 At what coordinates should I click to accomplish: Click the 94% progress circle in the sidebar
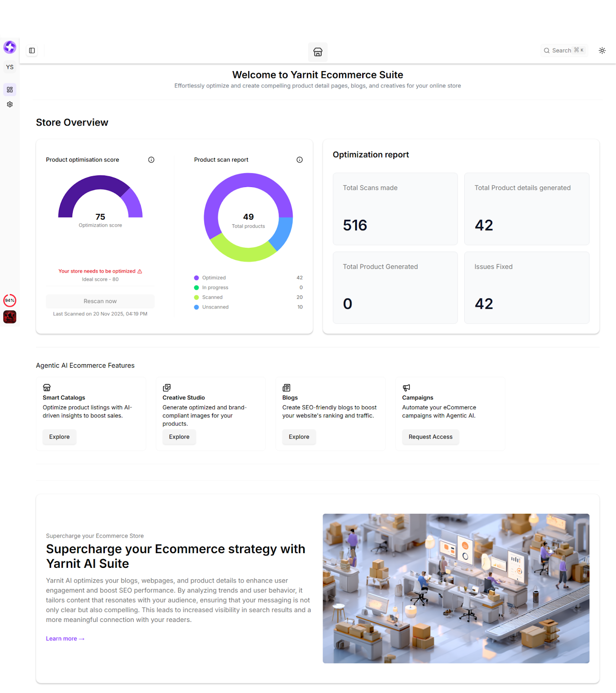(10, 300)
